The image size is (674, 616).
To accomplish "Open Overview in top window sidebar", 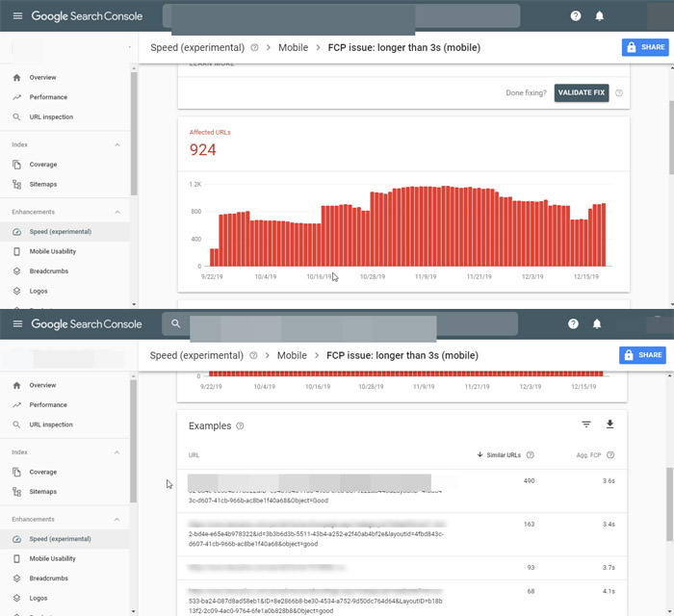I will pyautogui.click(x=65, y=77).
